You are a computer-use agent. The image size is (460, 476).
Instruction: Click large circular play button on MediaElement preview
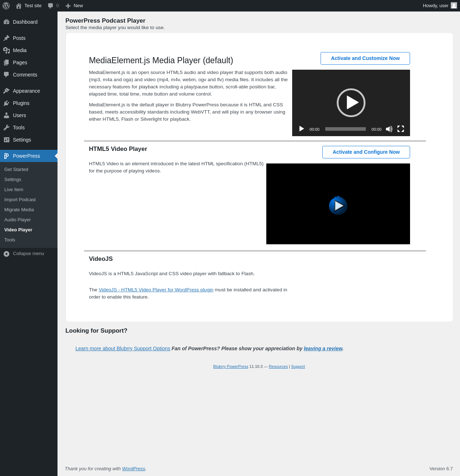click(351, 103)
